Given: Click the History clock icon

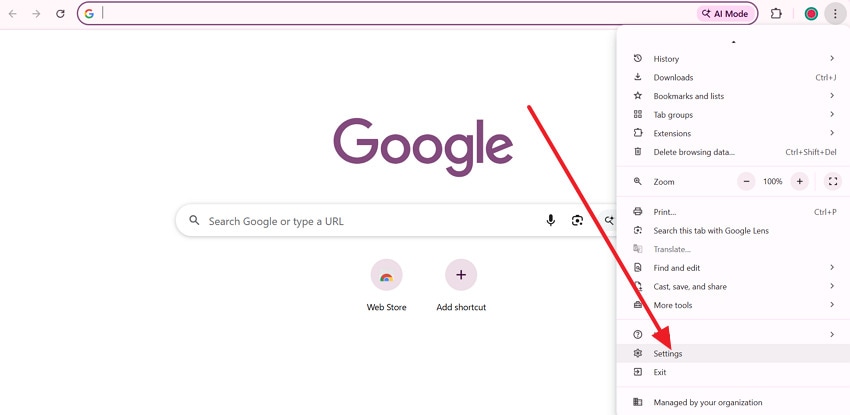Looking at the screenshot, I should click(638, 59).
